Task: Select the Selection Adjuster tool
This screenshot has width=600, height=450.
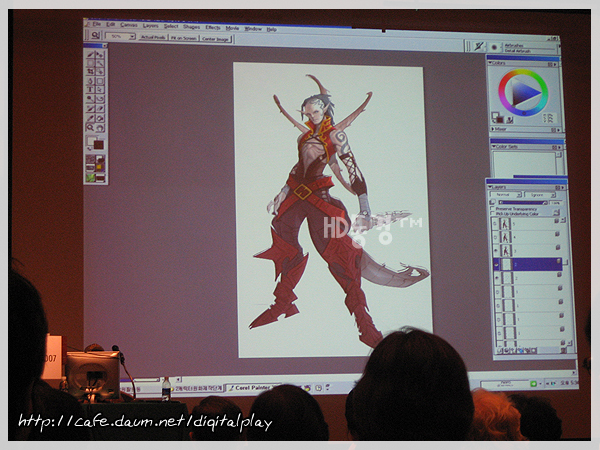Action: click(x=100, y=72)
